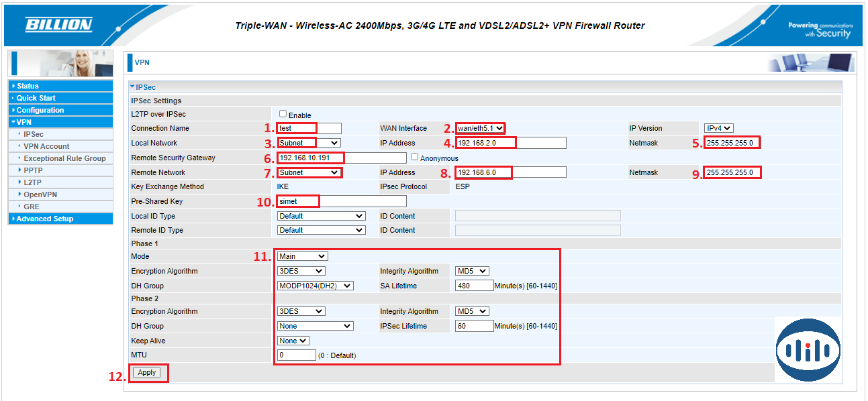This screenshot has height=401, width=868.
Task: Open the IP Version dropdown
Action: tap(718, 128)
